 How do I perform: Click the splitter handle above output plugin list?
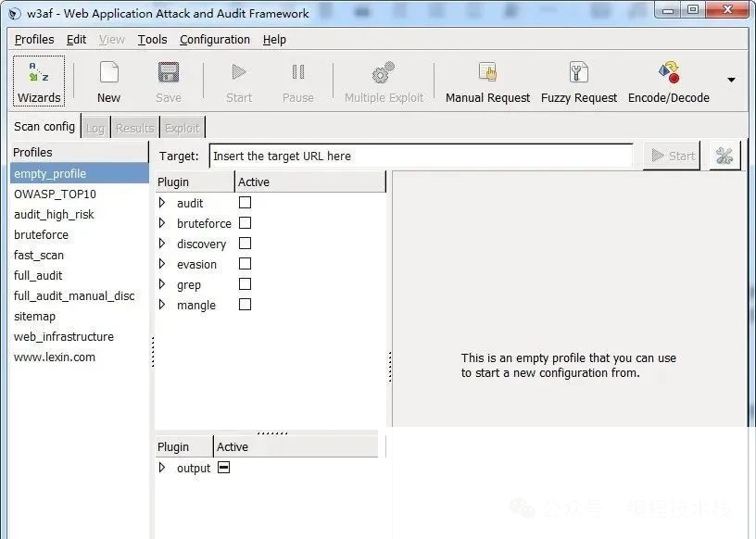tap(272, 432)
